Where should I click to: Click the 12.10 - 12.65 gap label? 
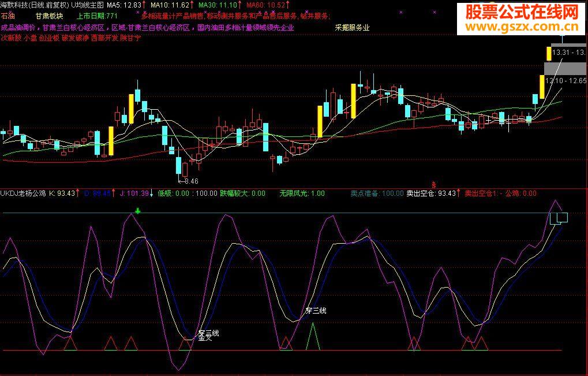click(565, 81)
